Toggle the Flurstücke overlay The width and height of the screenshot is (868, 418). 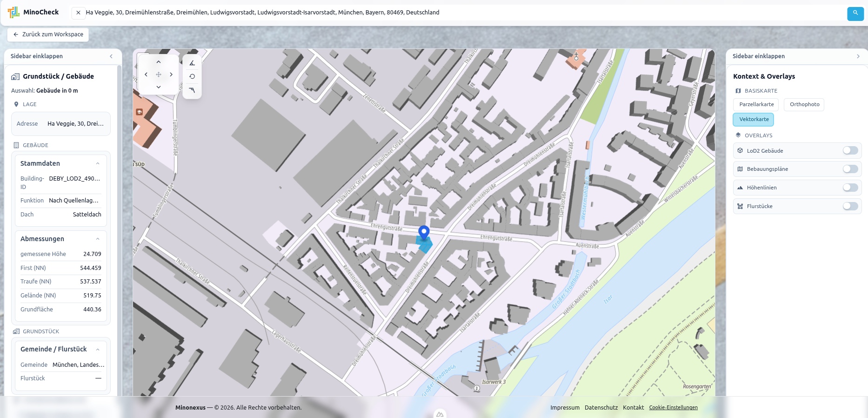click(850, 206)
